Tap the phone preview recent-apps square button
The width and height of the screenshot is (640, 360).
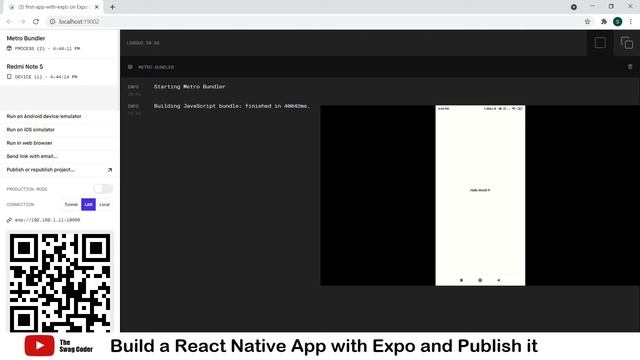pos(462,280)
